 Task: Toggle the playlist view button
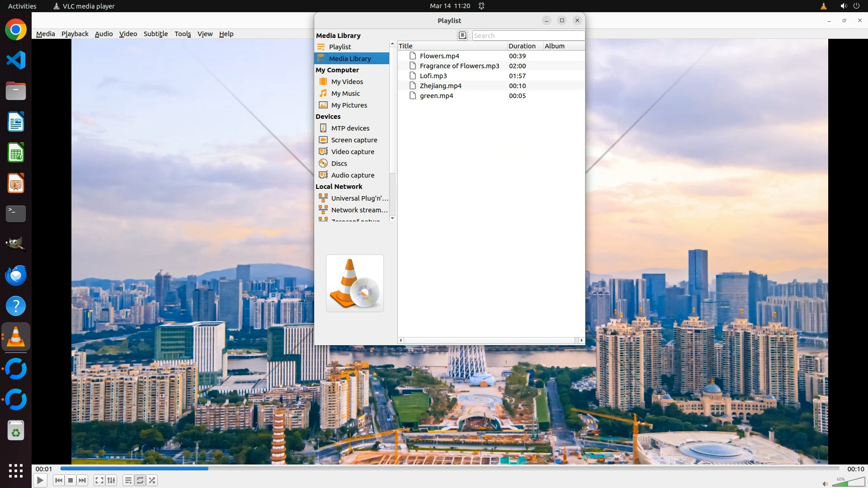[128, 480]
